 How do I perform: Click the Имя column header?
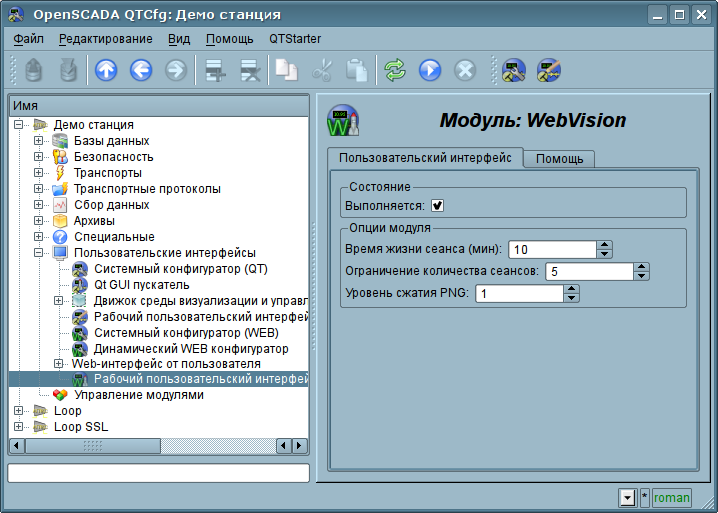(x=158, y=106)
